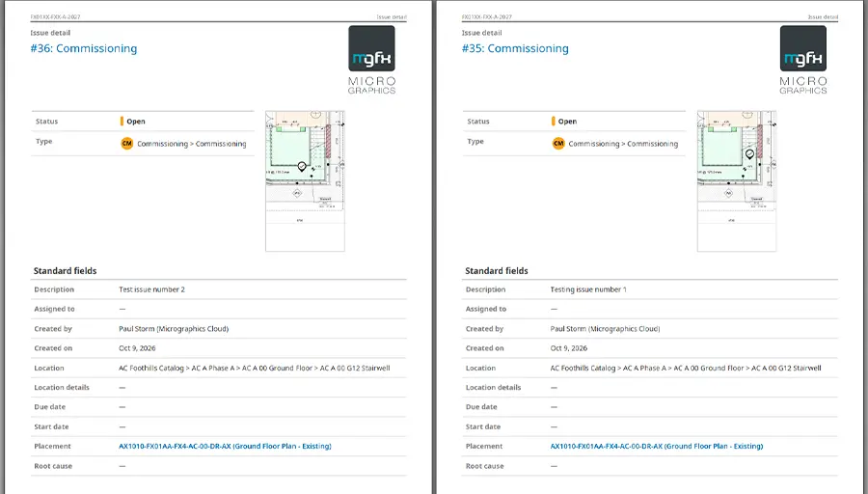Click the 'Assigned to' label on issue #36
This screenshot has width=868, height=494.
54,309
